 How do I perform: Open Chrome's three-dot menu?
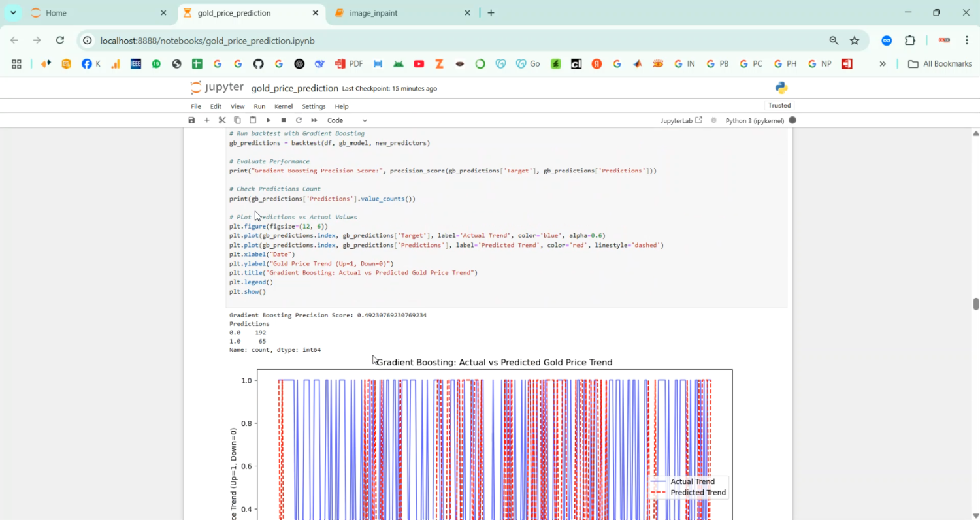click(x=968, y=40)
